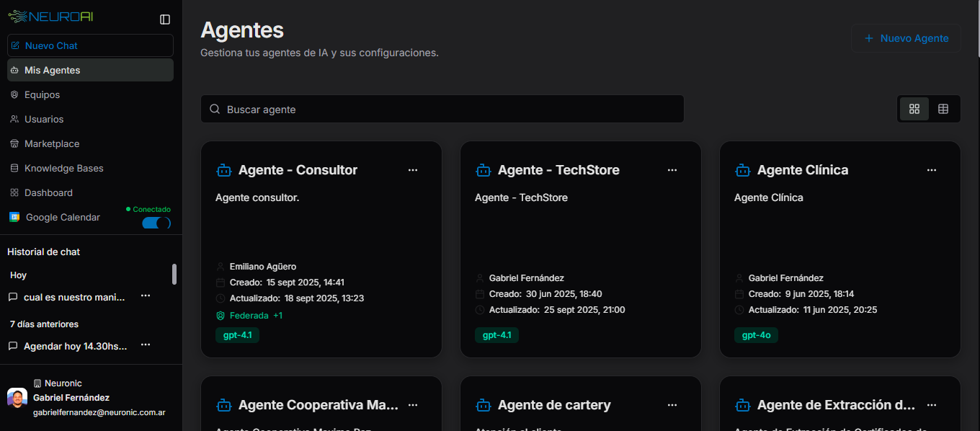Click Gabriel Fernández profile avatar
This screenshot has width=980, height=431.
[17, 398]
